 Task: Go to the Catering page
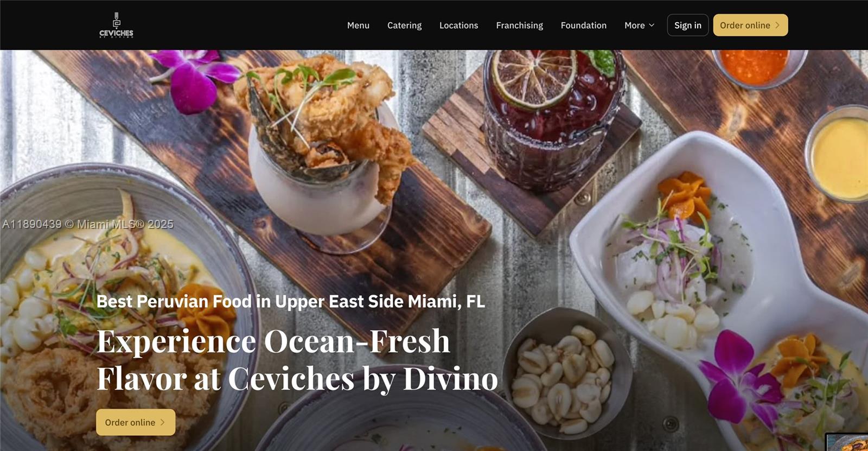click(x=404, y=26)
